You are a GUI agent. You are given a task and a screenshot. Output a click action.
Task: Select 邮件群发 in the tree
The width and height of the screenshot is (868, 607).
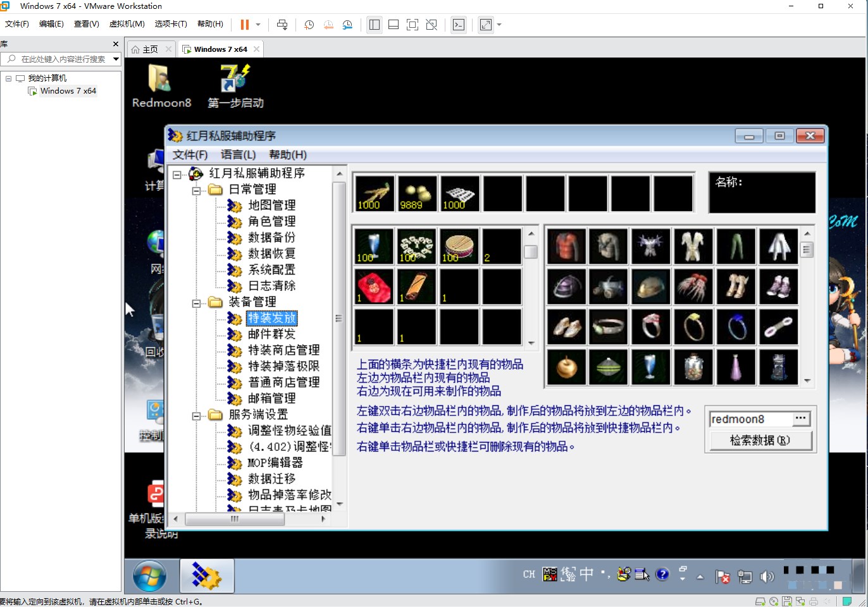[271, 334]
